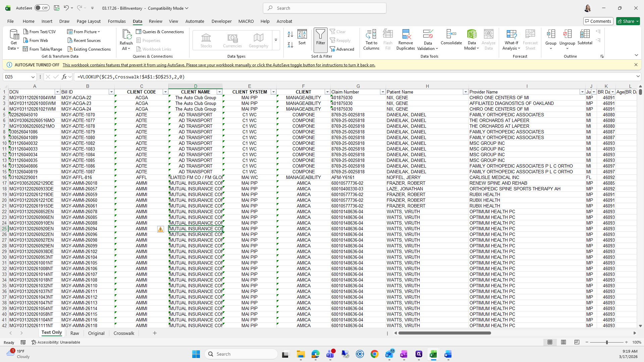Viewport: 644px width, 362px height.
Task: Expand the Name Box dropdown
Action: pyautogui.click(x=33, y=77)
